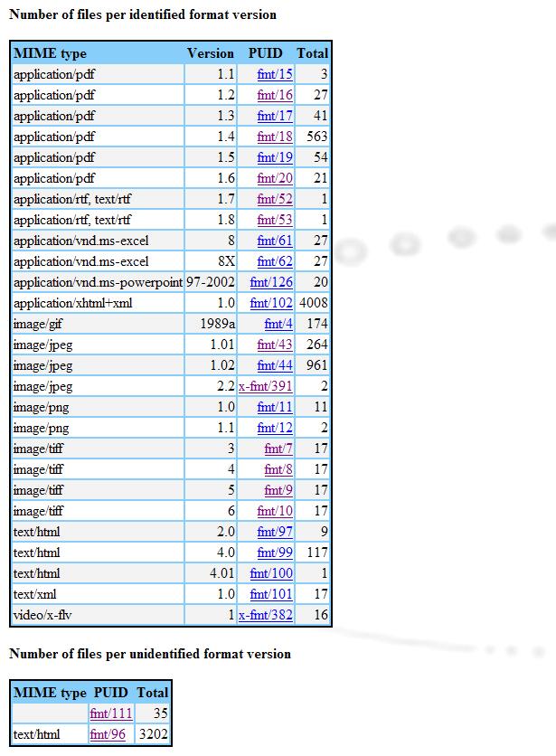Open the fmt/44 link

click(275, 365)
